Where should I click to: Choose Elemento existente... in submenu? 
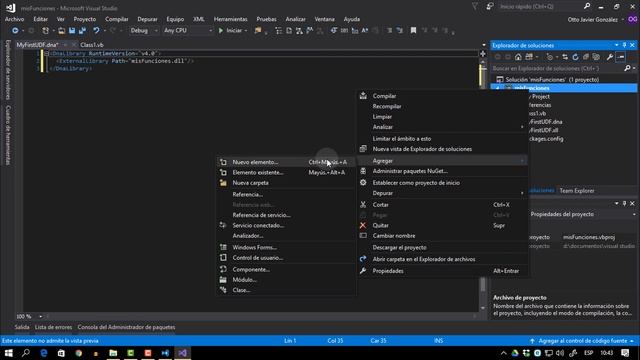pyautogui.click(x=286, y=173)
